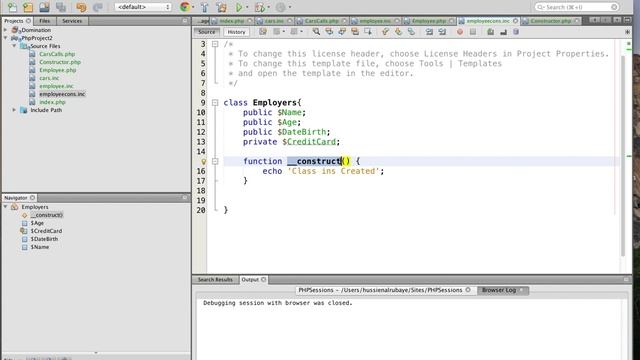
Task: Click the Start Macro Recording red icon
Action: (460, 32)
